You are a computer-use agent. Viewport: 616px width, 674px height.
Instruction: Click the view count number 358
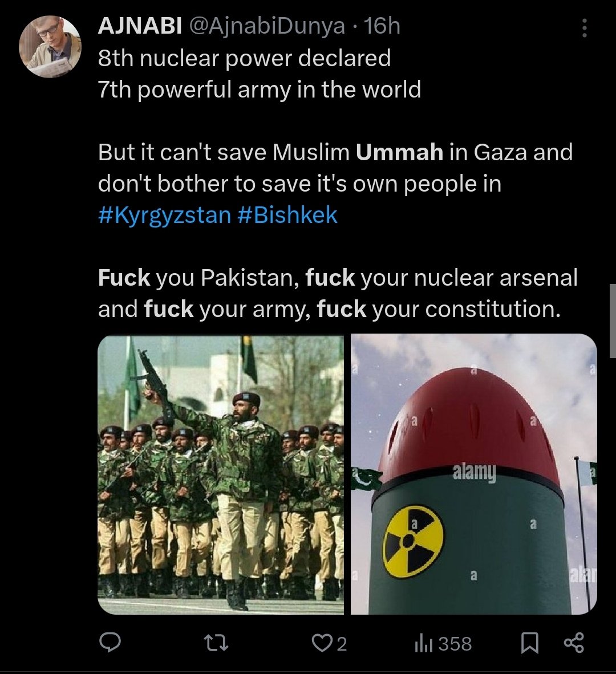[x=455, y=644]
